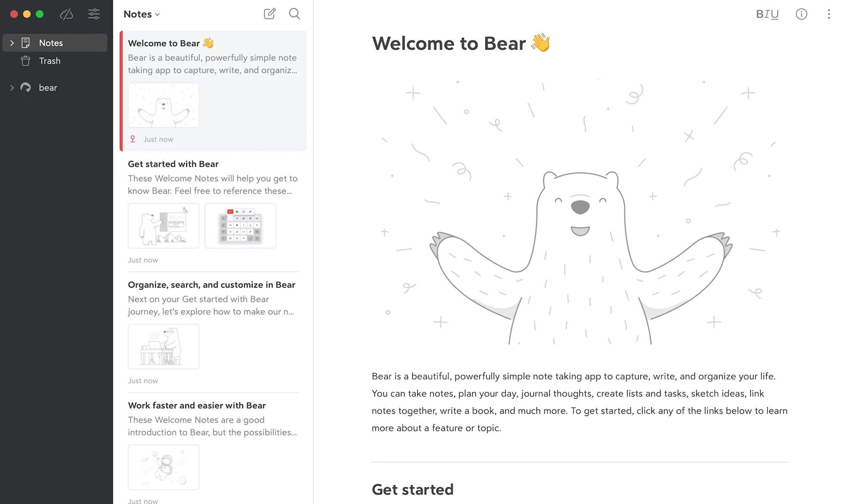Image resolution: width=845 pixels, height=504 pixels.
Task: Click the red pin icon on Welcome note
Action: (132, 139)
